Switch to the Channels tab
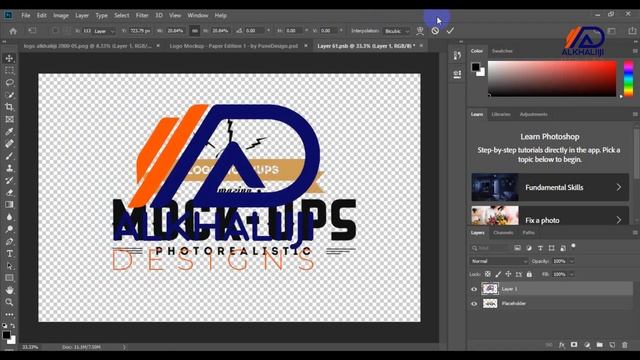 503,233
